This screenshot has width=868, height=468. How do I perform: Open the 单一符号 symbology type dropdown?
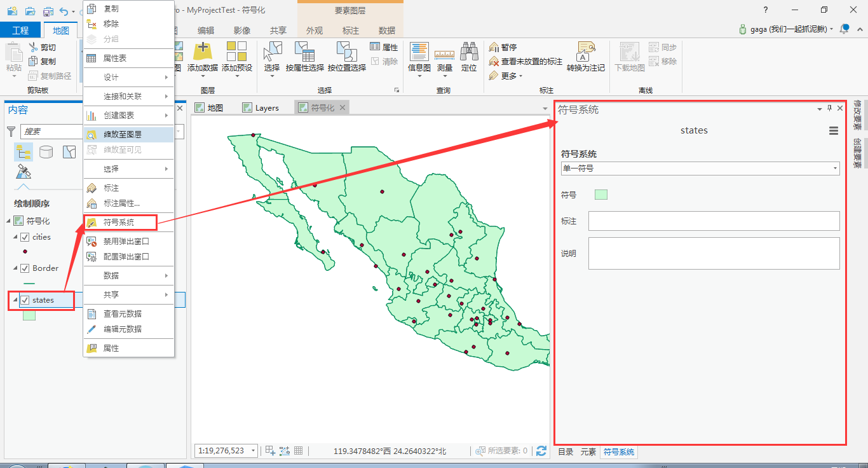(x=700, y=169)
